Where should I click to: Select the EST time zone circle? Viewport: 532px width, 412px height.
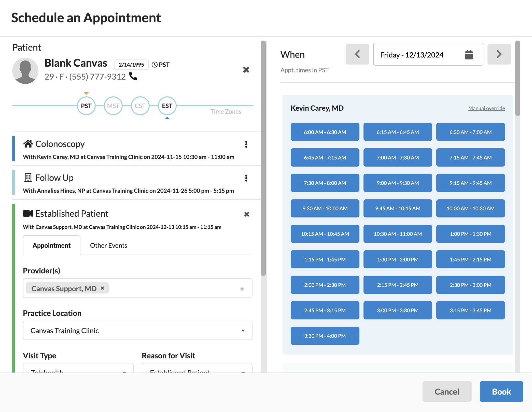167,106
